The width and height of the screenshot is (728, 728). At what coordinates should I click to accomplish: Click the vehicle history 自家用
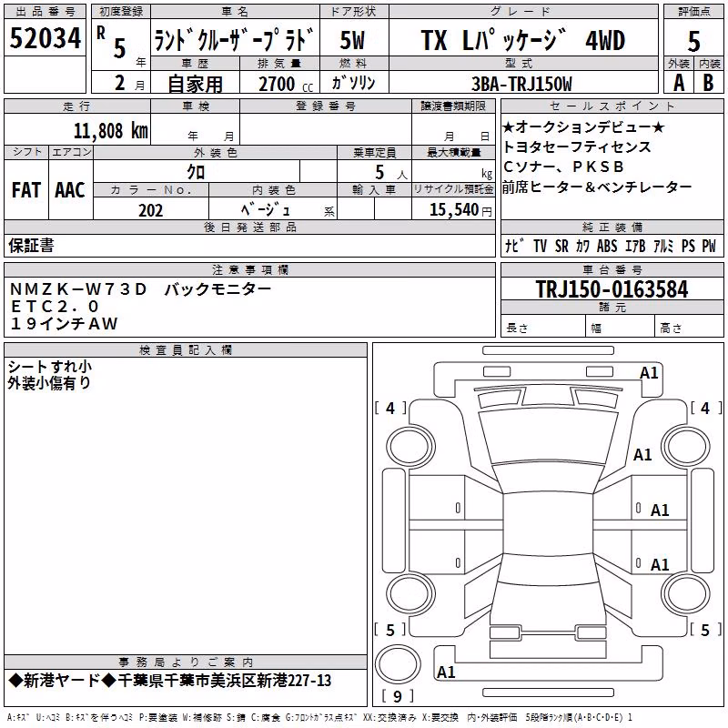(195, 84)
